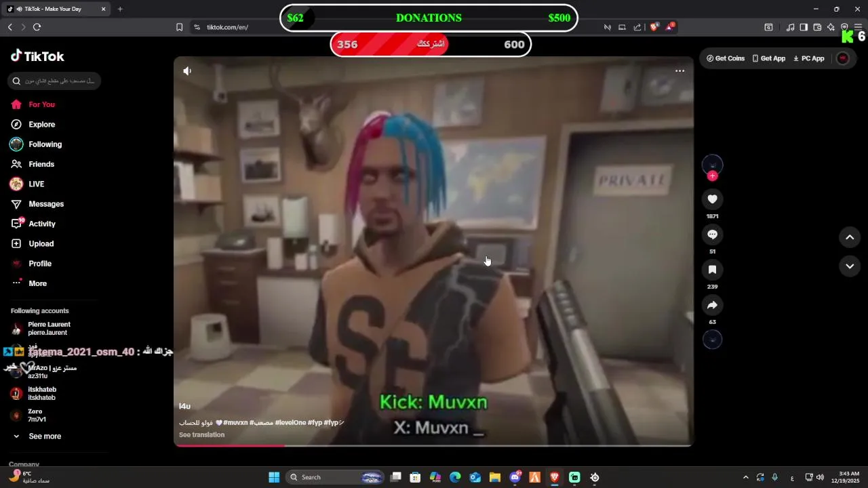The height and width of the screenshot is (488, 868).
Task: Save the video with the bookmark icon
Action: tap(712, 269)
